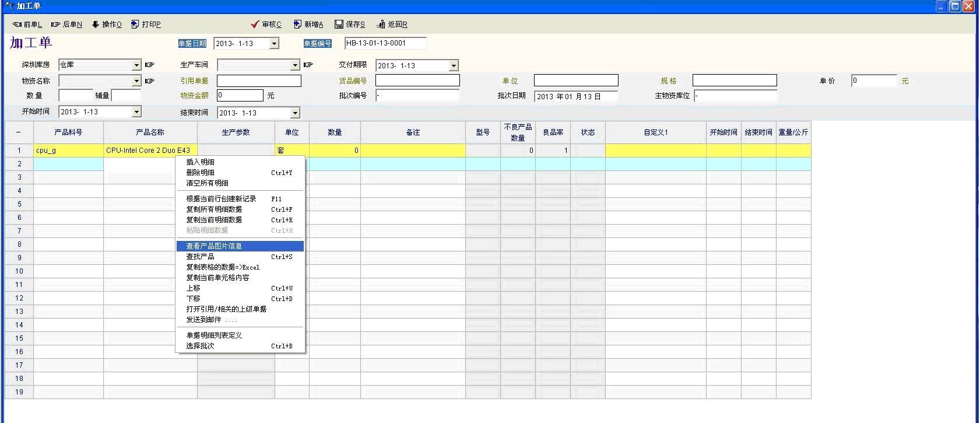Click the pointing-hand lookup icon beside 生产车间
The width and height of the screenshot is (980, 423).
308,65
